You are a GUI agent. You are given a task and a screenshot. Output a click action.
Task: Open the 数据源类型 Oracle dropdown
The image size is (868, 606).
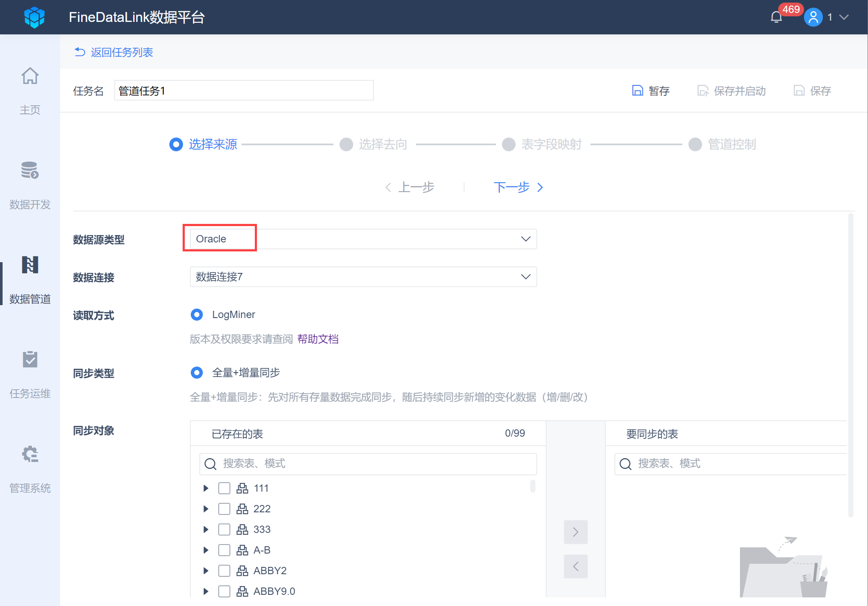click(x=363, y=239)
